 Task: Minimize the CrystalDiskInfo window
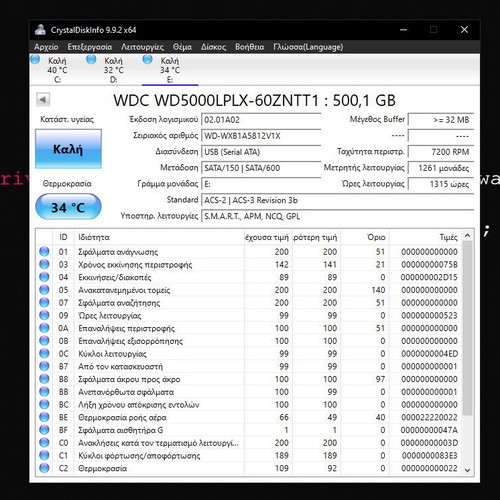(403, 30)
